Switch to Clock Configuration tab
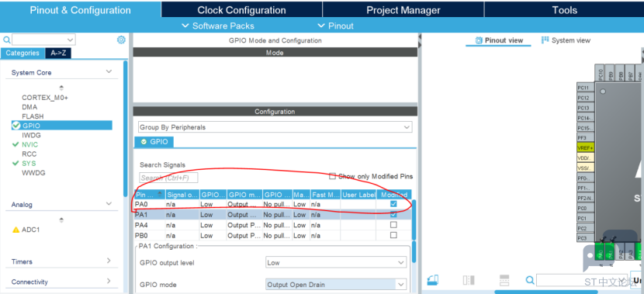 (x=241, y=10)
